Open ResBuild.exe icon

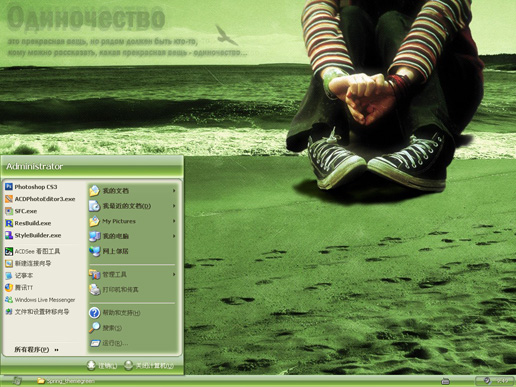point(9,223)
